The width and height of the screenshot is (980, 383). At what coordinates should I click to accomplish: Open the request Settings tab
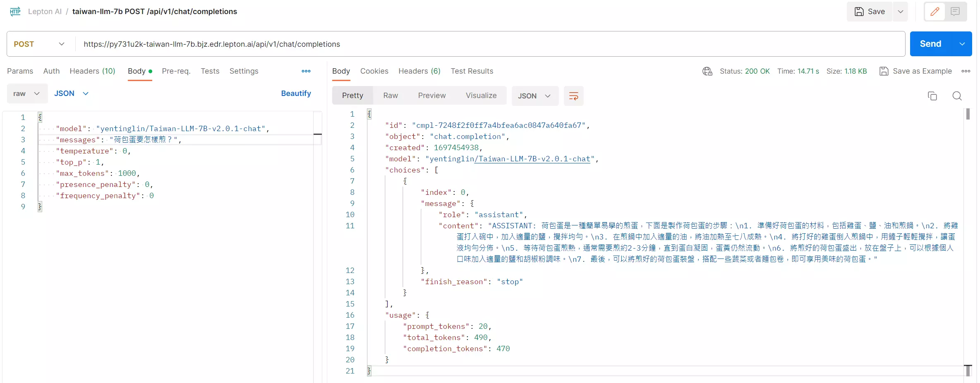[244, 71]
